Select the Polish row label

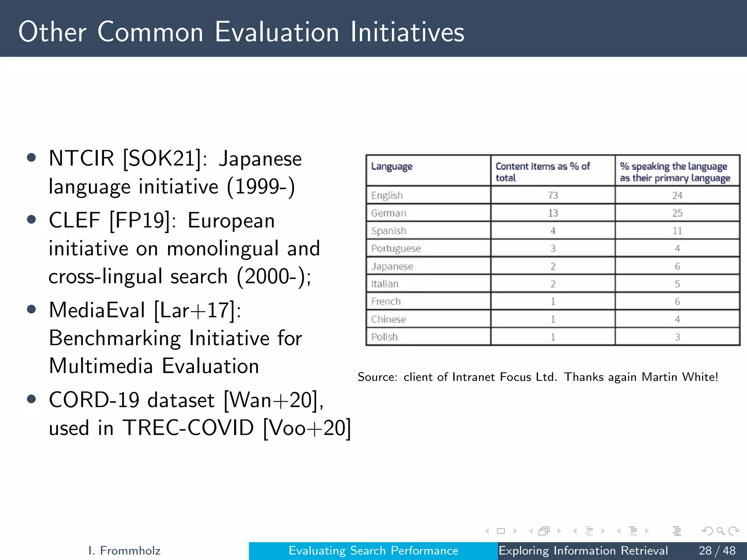pos(384,337)
